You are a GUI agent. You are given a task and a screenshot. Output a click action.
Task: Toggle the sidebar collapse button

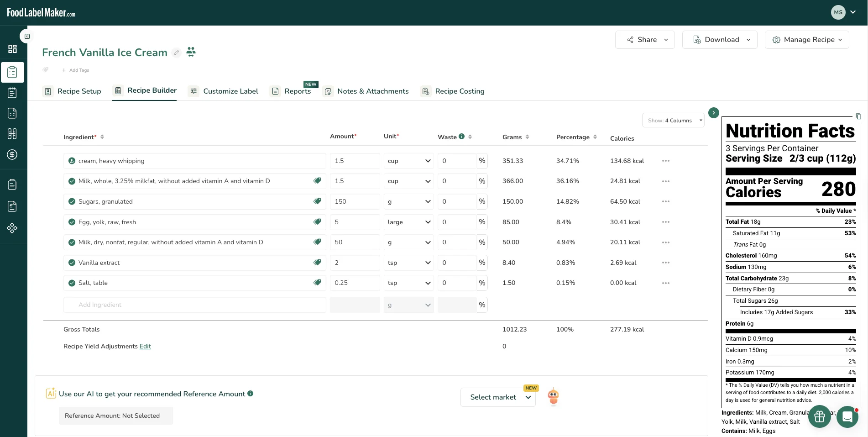click(x=27, y=36)
